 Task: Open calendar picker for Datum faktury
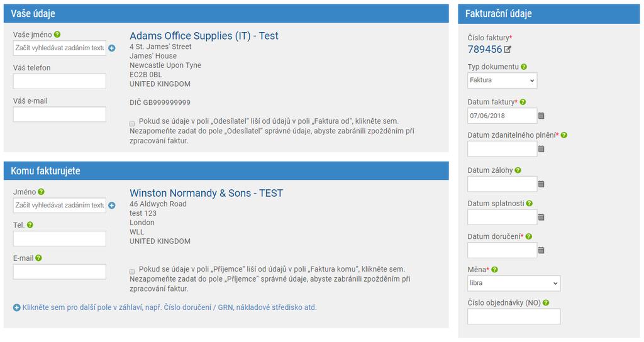coord(541,116)
